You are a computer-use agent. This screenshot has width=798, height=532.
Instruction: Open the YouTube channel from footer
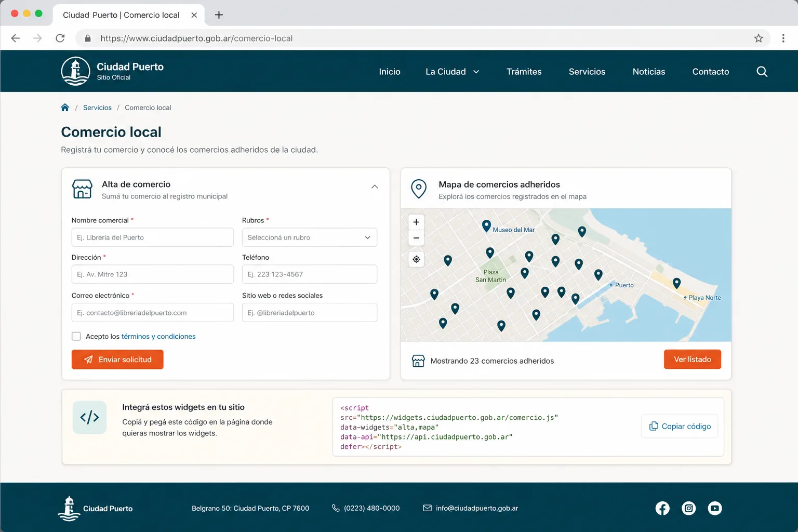pos(715,508)
